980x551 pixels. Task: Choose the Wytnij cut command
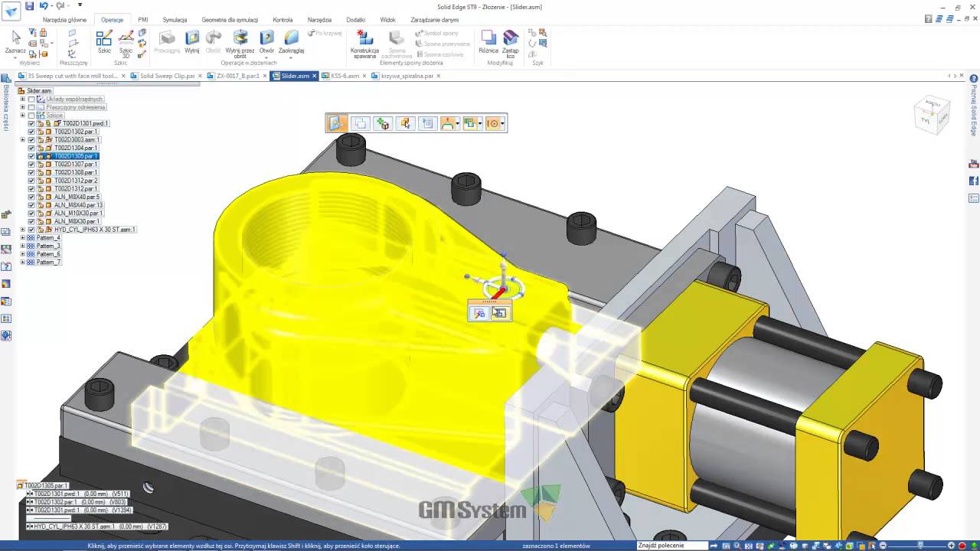pyautogui.click(x=192, y=41)
